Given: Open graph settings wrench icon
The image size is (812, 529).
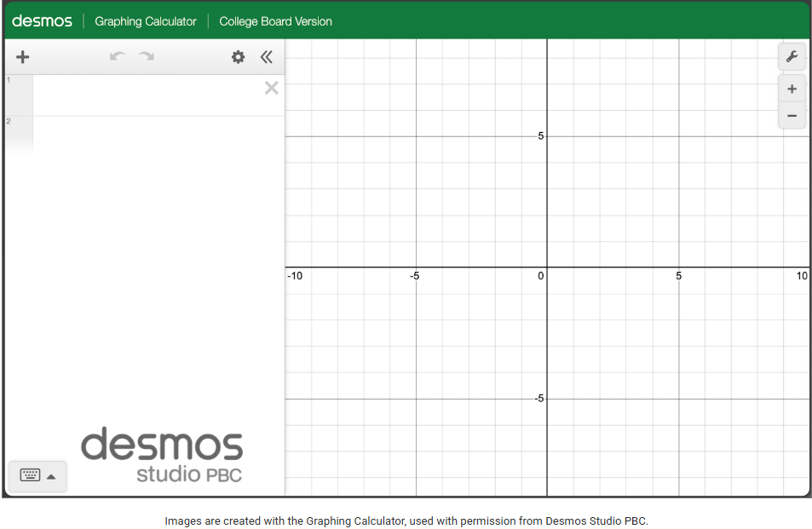Looking at the screenshot, I should click(792, 56).
